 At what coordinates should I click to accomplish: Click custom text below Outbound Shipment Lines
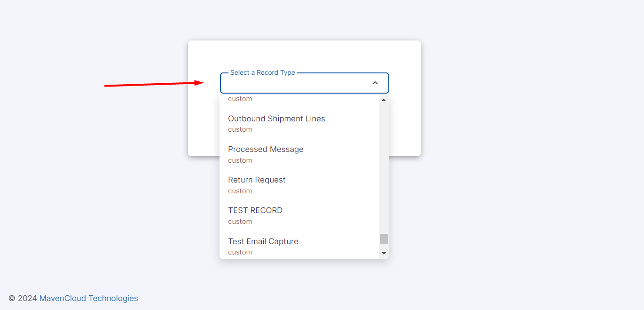click(x=240, y=129)
